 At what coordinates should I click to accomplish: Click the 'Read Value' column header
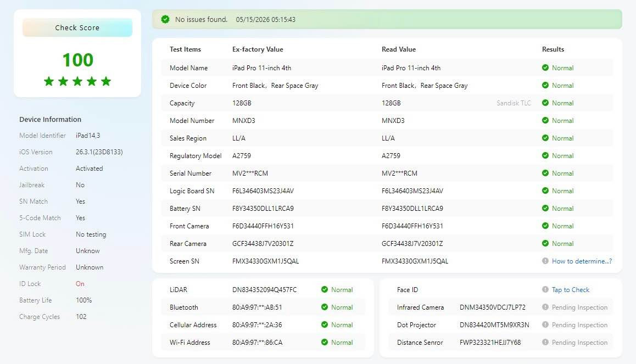(398, 49)
